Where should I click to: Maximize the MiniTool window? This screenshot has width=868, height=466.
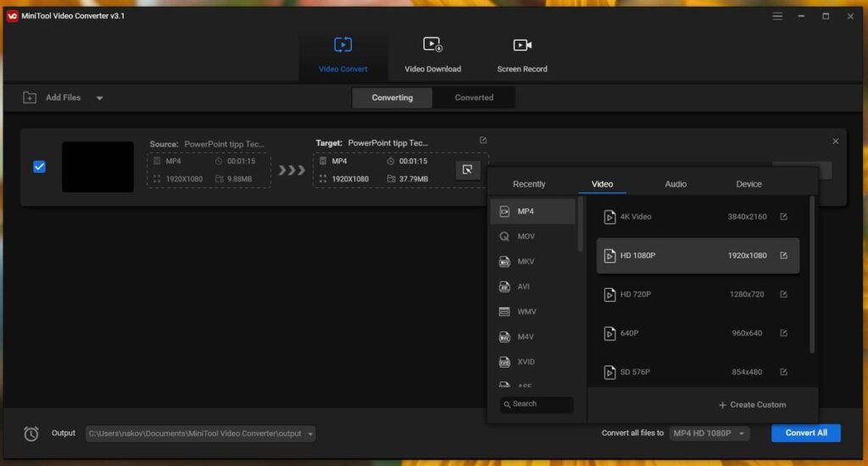pyautogui.click(x=826, y=16)
